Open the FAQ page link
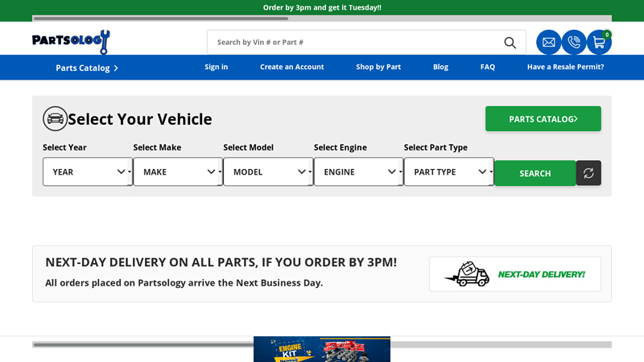Image resolution: width=644 pixels, height=362 pixels. click(488, 67)
